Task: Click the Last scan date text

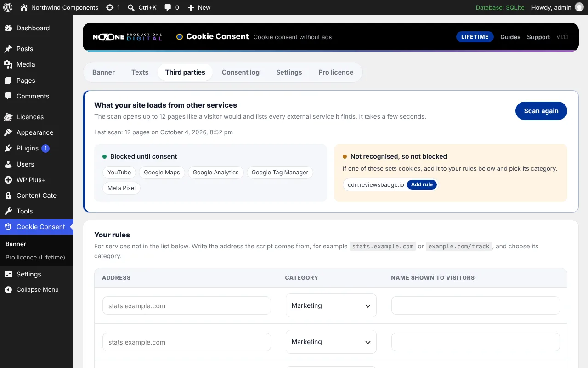Action: point(164,132)
